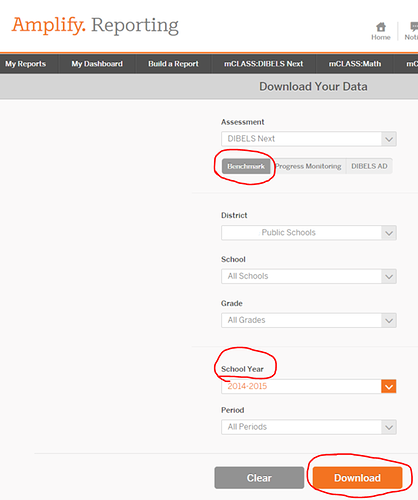This screenshot has width=418, height=500.
Task: Open Build a Report menu item
Action: [x=173, y=64]
